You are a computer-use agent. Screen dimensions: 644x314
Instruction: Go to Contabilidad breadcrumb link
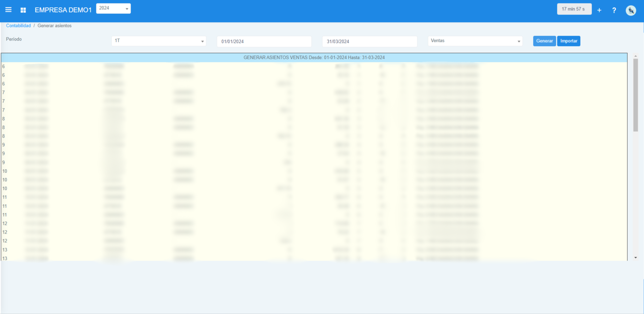pyautogui.click(x=18, y=26)
